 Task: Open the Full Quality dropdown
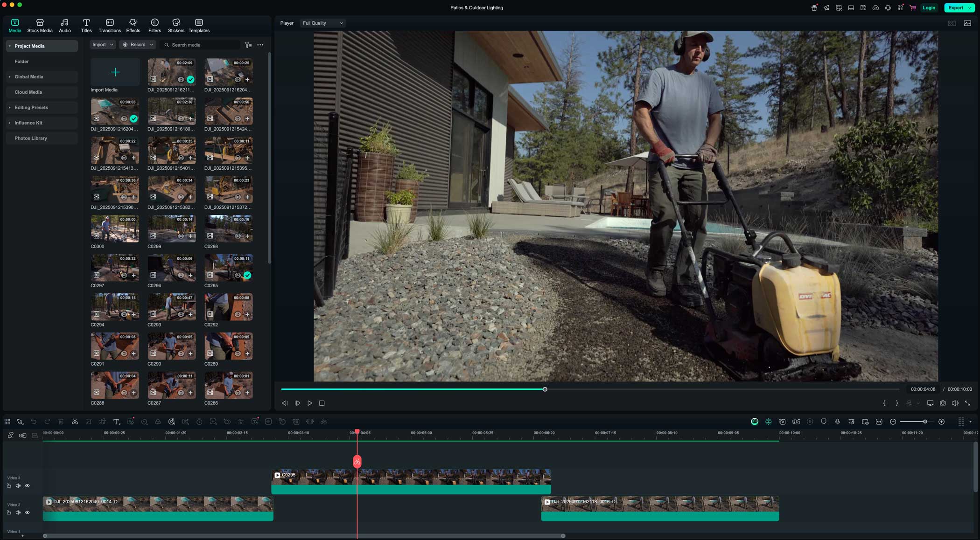pyautogui.click(x=322, y=23)
